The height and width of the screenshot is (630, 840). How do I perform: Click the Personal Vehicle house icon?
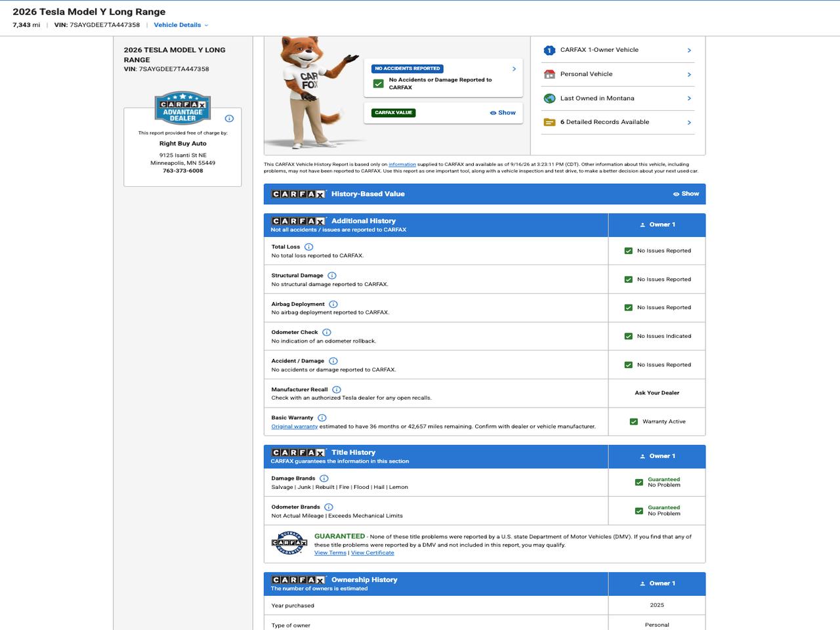tap(549, 74)
